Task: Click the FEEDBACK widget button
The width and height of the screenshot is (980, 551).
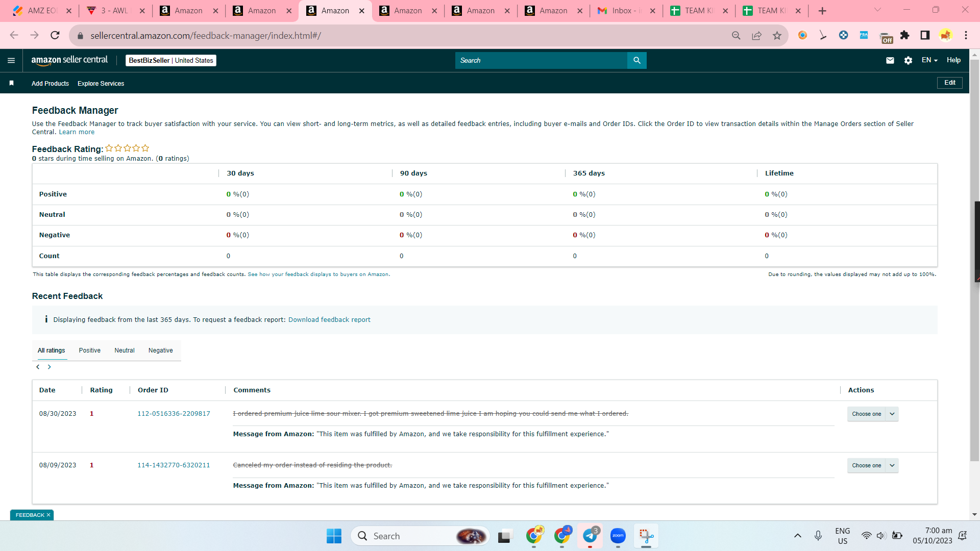Action: click(30, 515)
